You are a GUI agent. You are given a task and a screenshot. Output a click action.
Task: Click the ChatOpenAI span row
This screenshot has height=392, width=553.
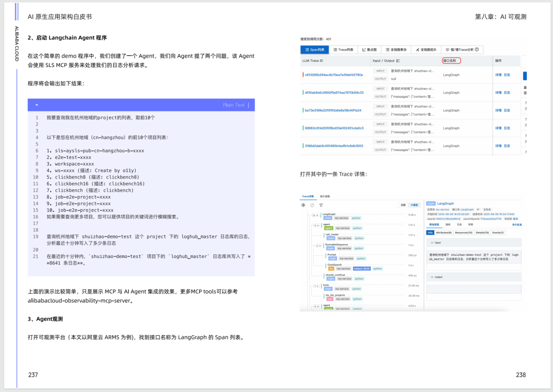coord(372,267)
